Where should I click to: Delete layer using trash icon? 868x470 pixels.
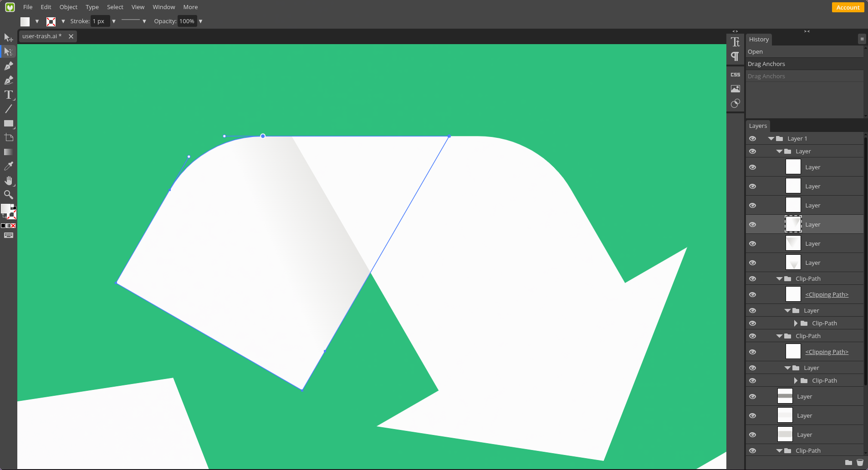pos(860,462)
